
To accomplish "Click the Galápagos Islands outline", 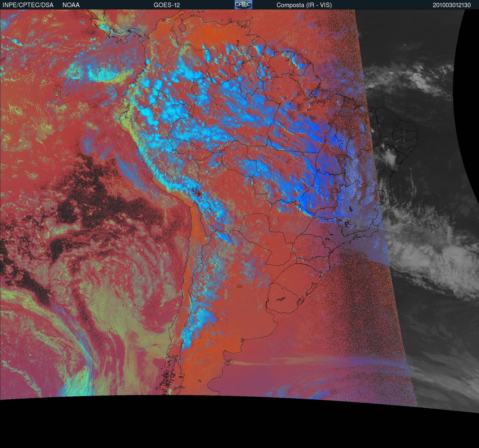I will point(60,93).
